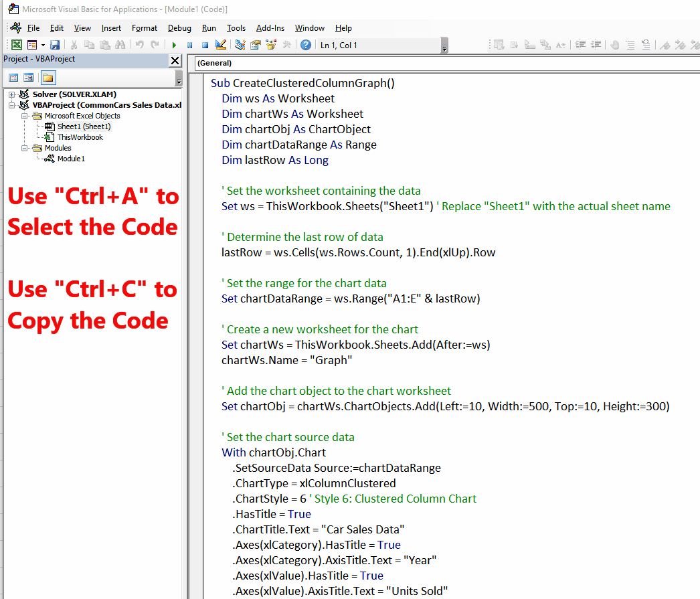The height and width of the screenshot is (599, 700).
Task: Click the Indent icon
Action: click(x=580, y=45)
